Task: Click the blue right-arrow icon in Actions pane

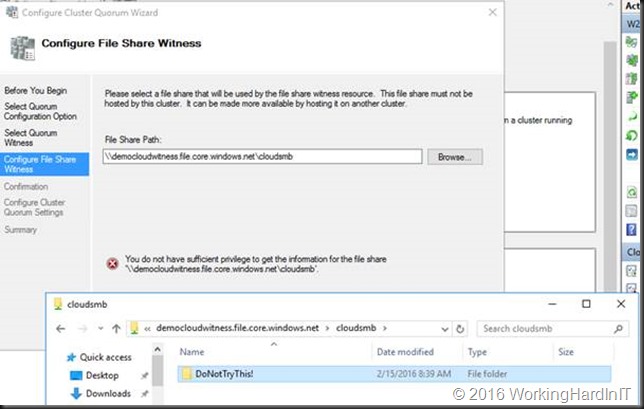Action: coord(632,154)
